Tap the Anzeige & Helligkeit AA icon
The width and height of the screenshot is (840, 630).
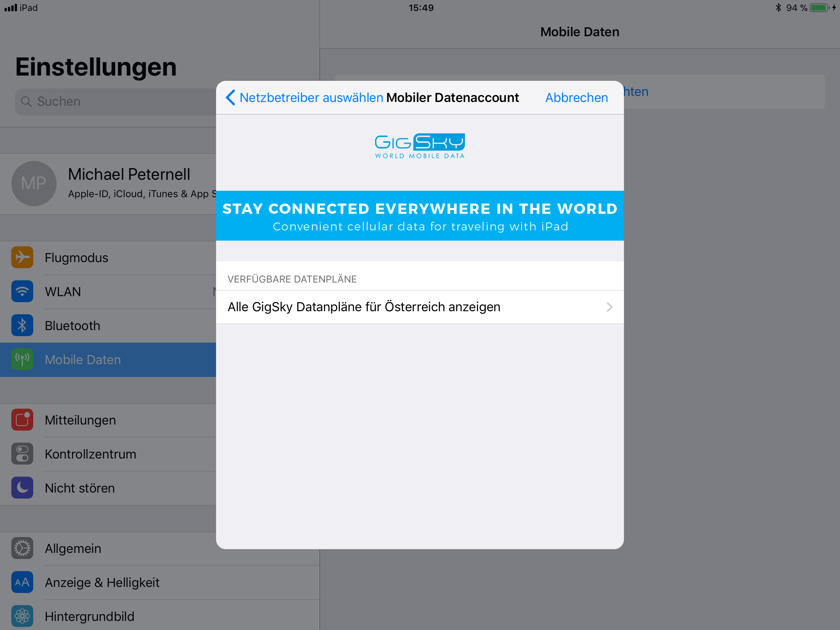point(22,582)
